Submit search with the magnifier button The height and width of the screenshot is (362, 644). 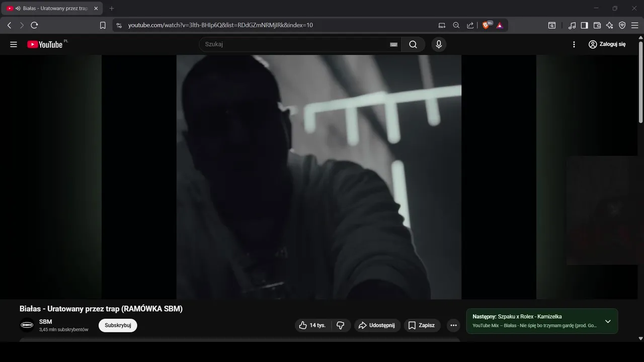point(413,44)
